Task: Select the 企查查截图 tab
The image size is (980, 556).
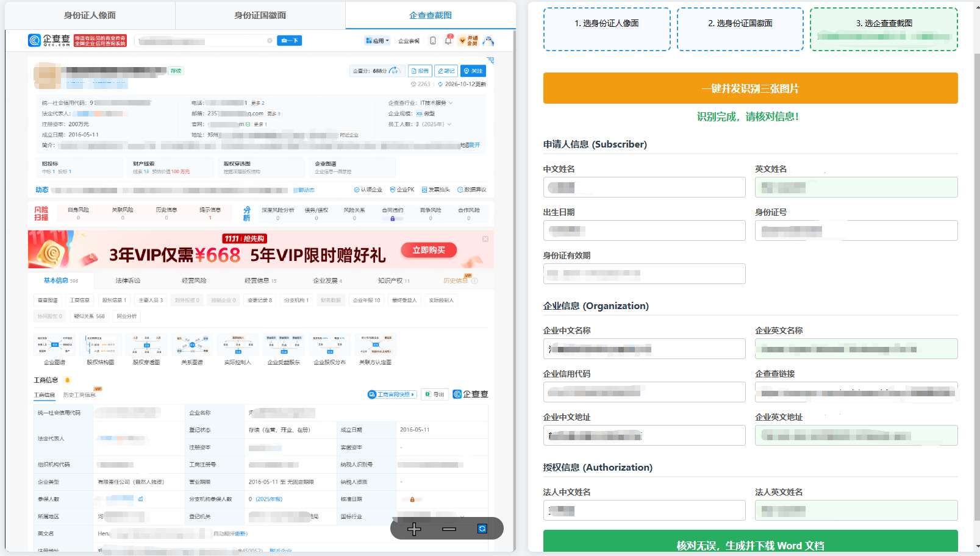Action: (x=431, y=15)
